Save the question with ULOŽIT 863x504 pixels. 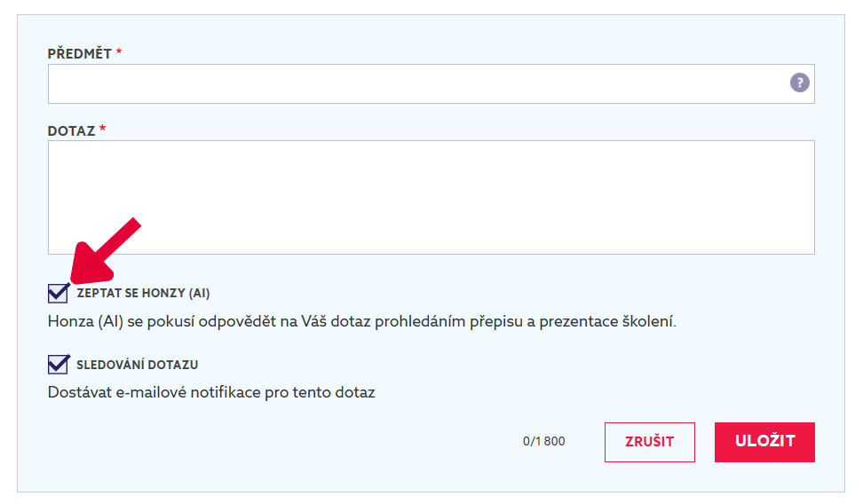tap(764, 442)
